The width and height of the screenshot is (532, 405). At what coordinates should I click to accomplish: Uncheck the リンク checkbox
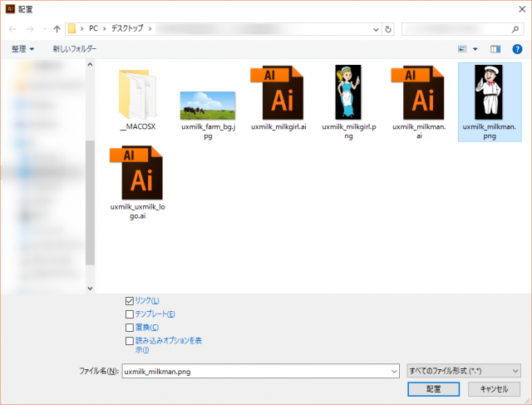coord(129,300)
